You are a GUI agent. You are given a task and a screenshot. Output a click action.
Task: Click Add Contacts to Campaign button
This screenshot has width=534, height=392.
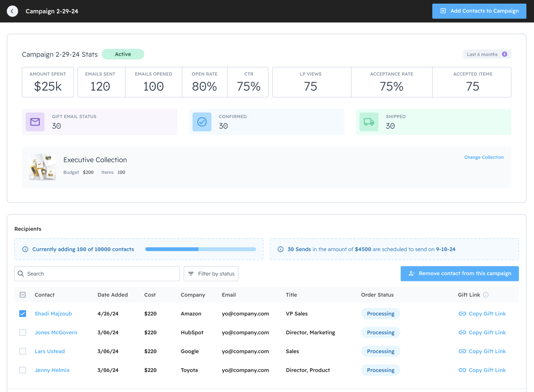(x=479, y=11)
